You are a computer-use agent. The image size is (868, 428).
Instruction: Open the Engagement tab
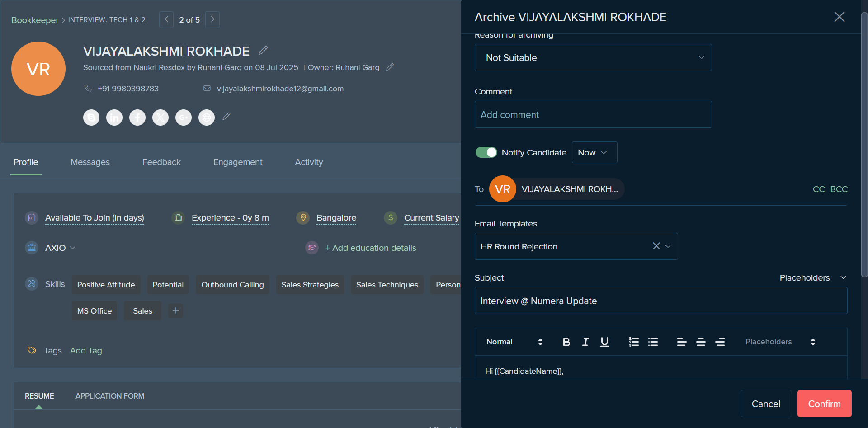coord(238,162)
